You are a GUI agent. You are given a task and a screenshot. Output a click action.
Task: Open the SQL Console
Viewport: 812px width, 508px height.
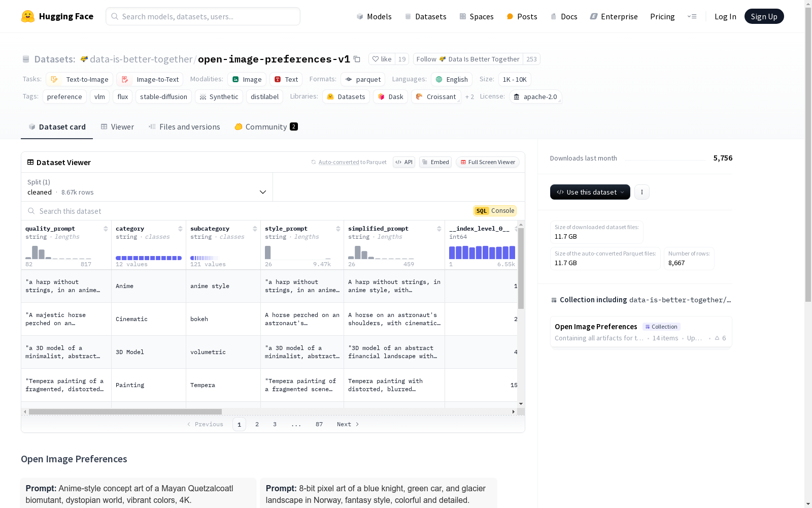(x=495, y=211)
